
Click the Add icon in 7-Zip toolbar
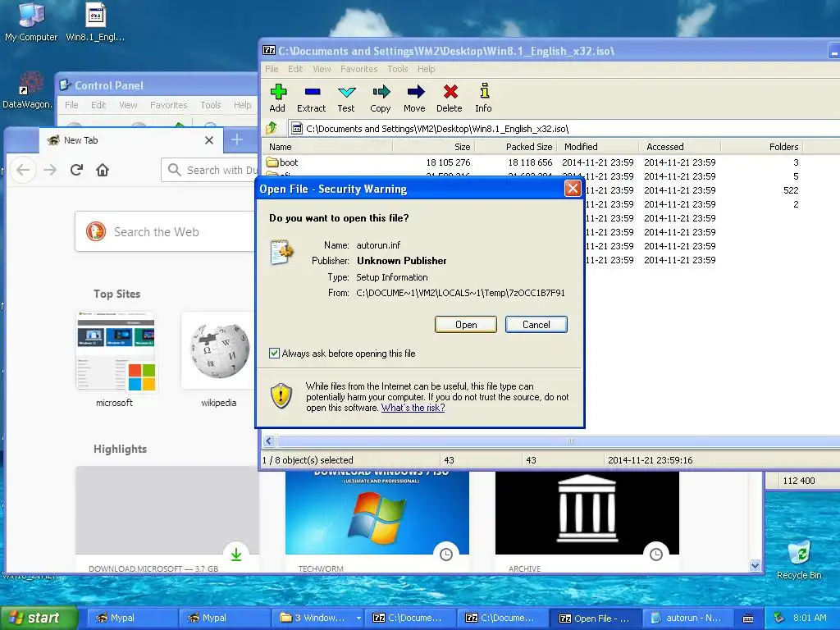pos(277,92)
